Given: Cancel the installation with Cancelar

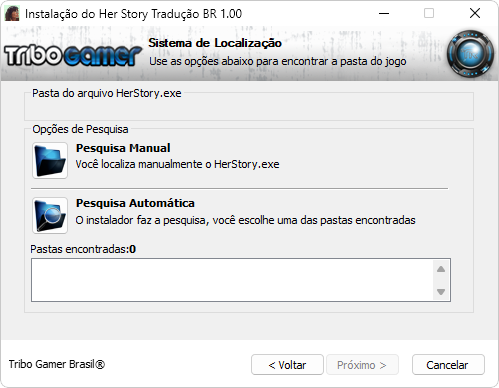Looking at the screenshot, I should tap(448, 365).
